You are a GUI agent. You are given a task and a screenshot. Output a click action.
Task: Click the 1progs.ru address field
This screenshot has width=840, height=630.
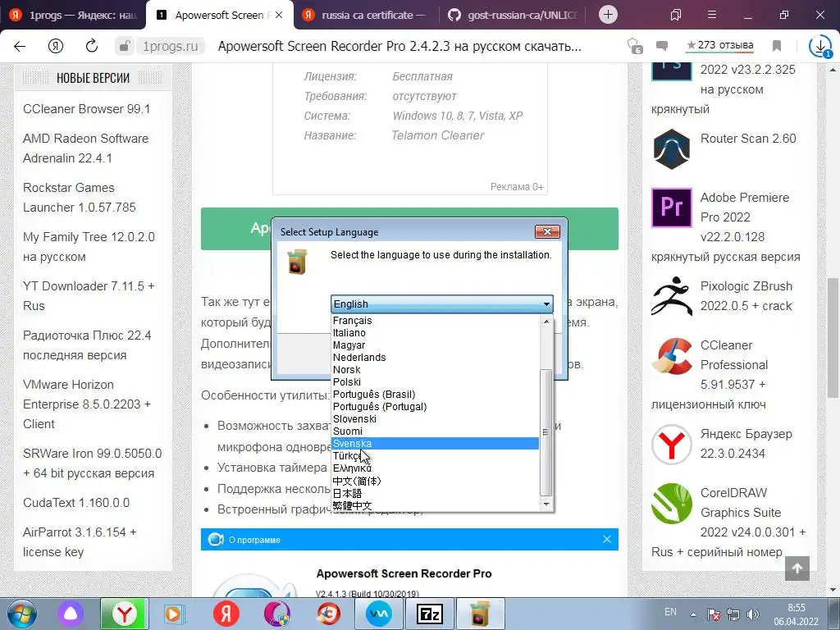[x=171, y=46]
